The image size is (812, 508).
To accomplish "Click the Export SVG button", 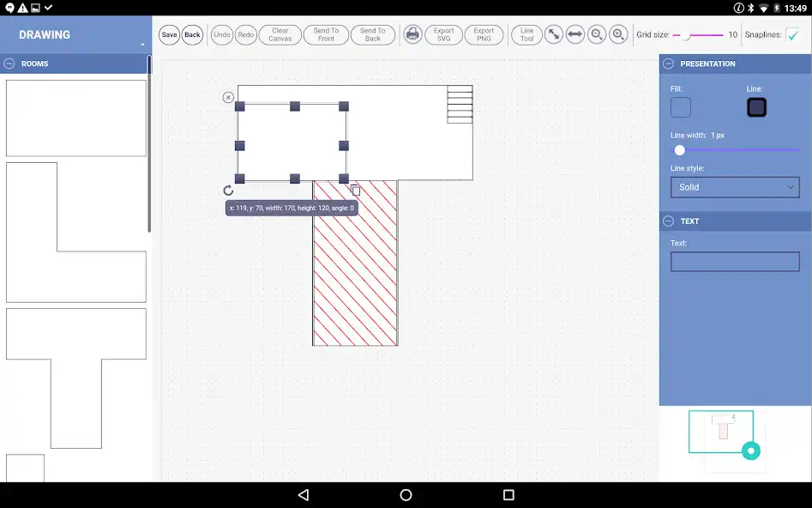I will pyautogui.click(x=443, y=34).
